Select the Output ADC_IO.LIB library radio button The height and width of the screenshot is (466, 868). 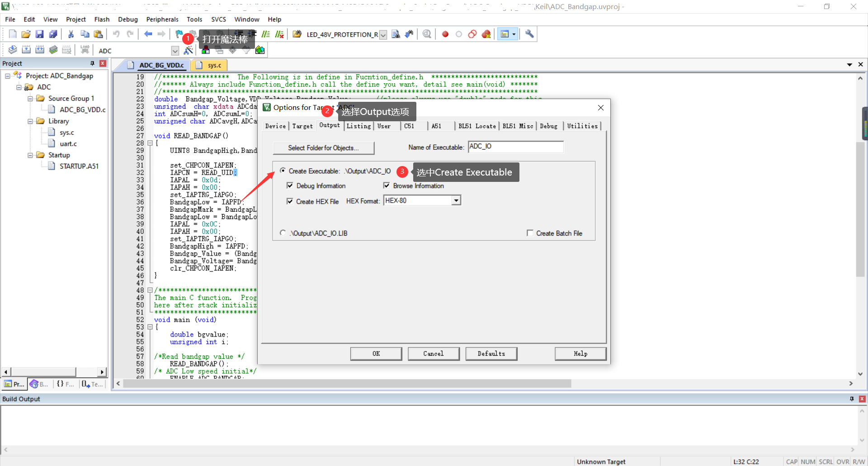283,233
